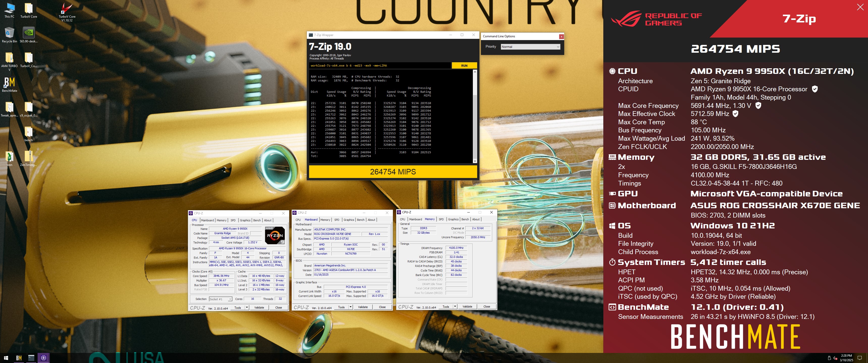Image resolution: width=868 pixels, height=363 pixels.
Task: Click the verified shield beside CPUID processor name
Action: point(815,89)
